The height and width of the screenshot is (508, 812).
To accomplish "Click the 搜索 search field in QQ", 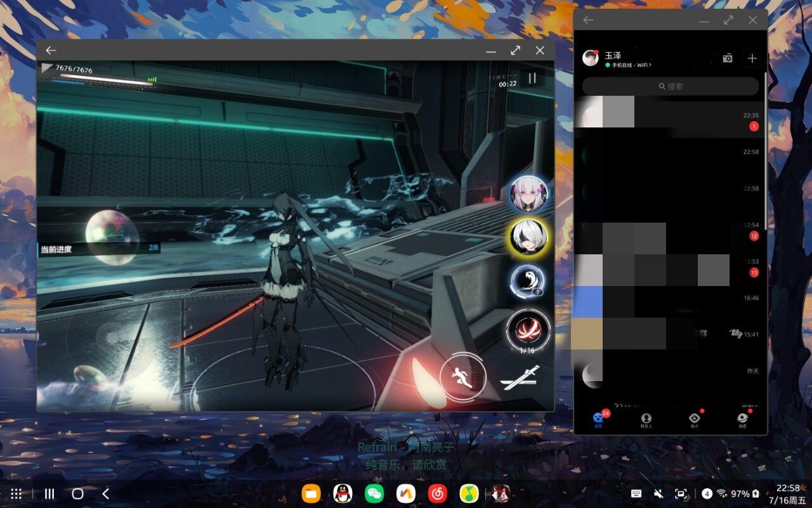I will click(x=671, y=86).
